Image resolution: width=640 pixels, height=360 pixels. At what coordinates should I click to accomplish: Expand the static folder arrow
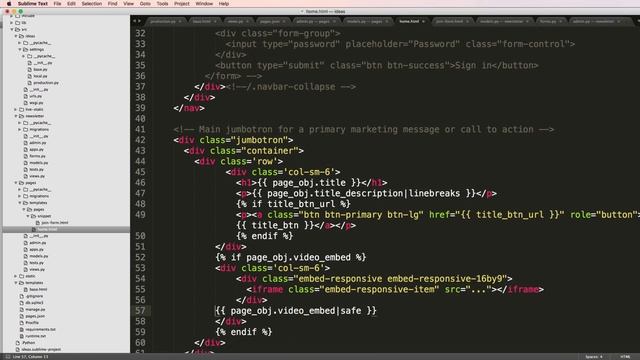(x=16, y=276)
